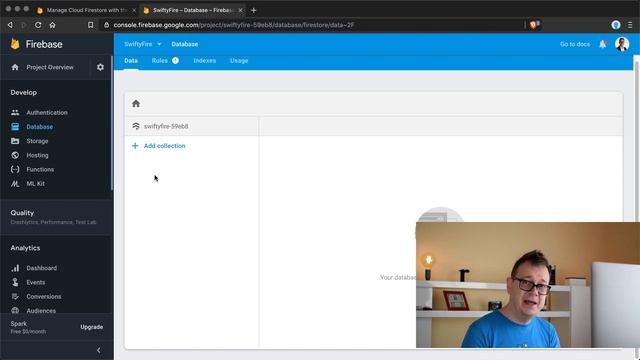Open Project Overview home icon
The image size is (640, 360).
(x=15, y=67)
